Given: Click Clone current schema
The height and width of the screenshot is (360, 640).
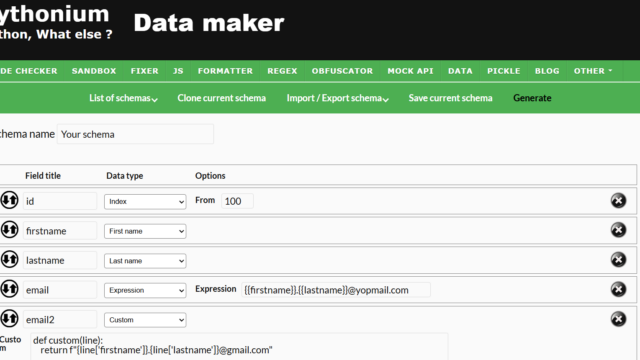Looking at the screenshot, I should click(222, 98).
